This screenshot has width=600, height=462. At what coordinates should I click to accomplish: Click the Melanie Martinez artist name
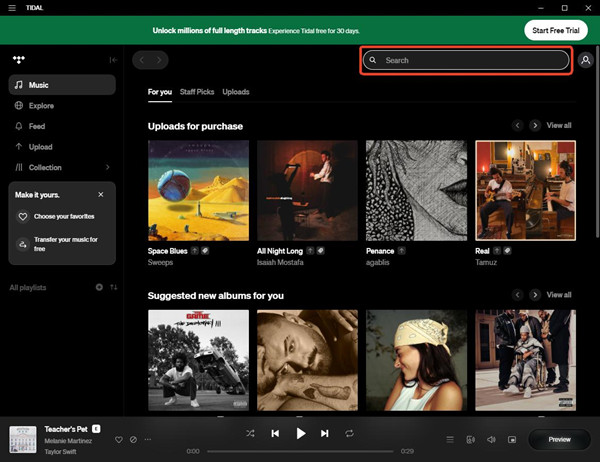tap(68, 441)
